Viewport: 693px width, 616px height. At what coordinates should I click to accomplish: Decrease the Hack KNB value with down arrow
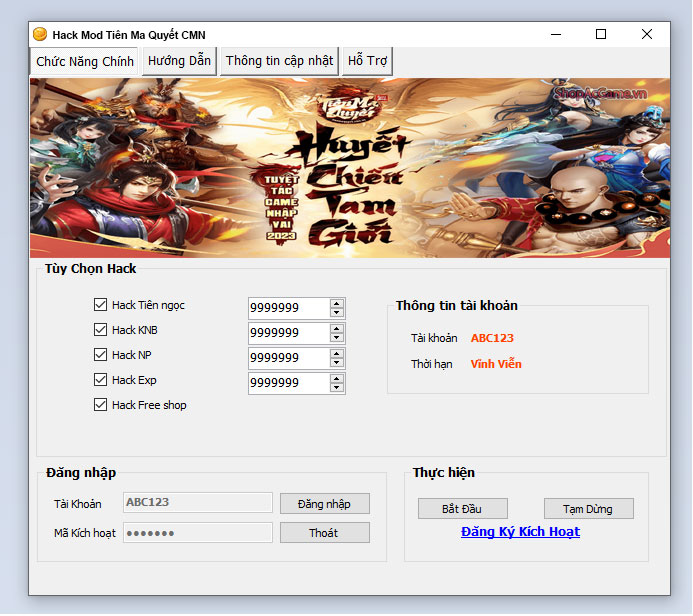337,338
